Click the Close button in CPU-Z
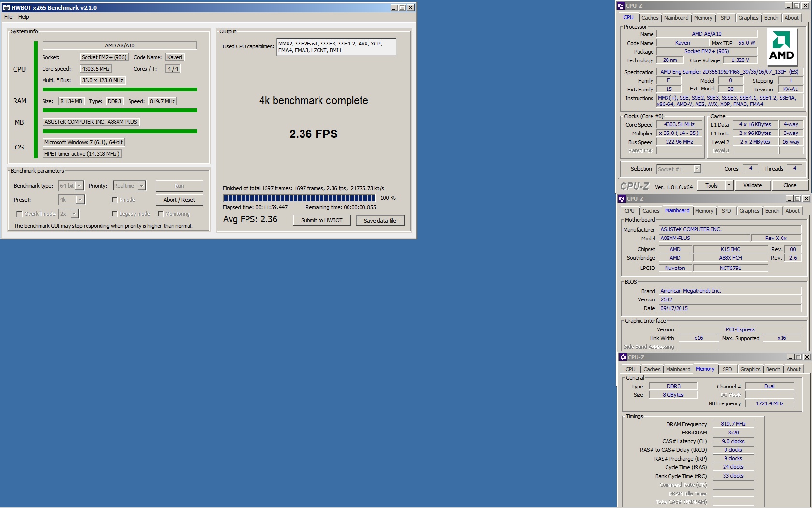Viewport: 812px width, 508px height. (x=790, y=185)
